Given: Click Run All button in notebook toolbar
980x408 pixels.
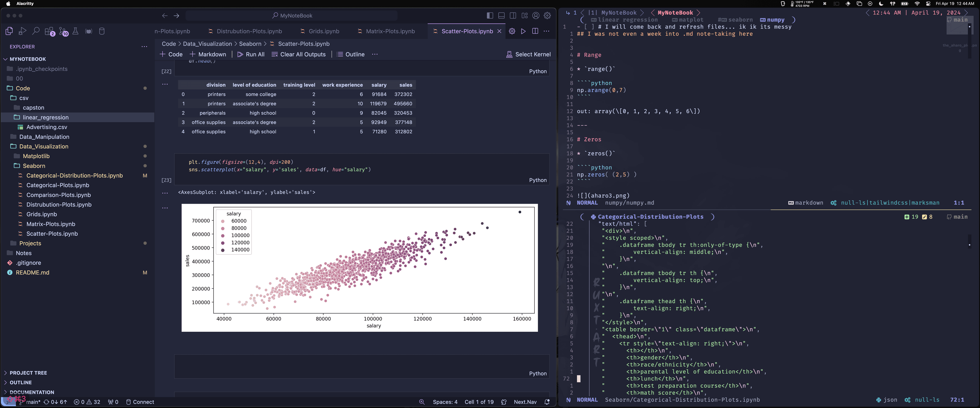Looking at the screenshot, I should [251, 54].
